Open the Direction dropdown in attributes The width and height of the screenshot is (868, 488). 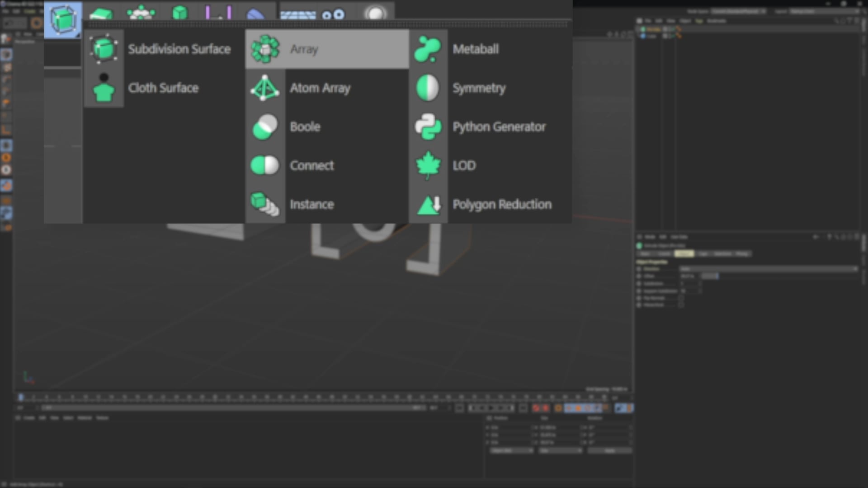[x=769, y=269]
